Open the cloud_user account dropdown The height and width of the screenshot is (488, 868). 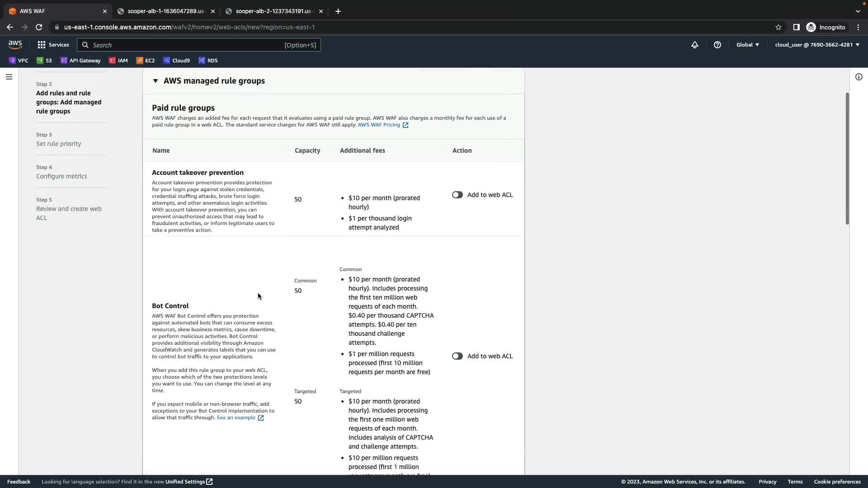(x=817, y=45)
